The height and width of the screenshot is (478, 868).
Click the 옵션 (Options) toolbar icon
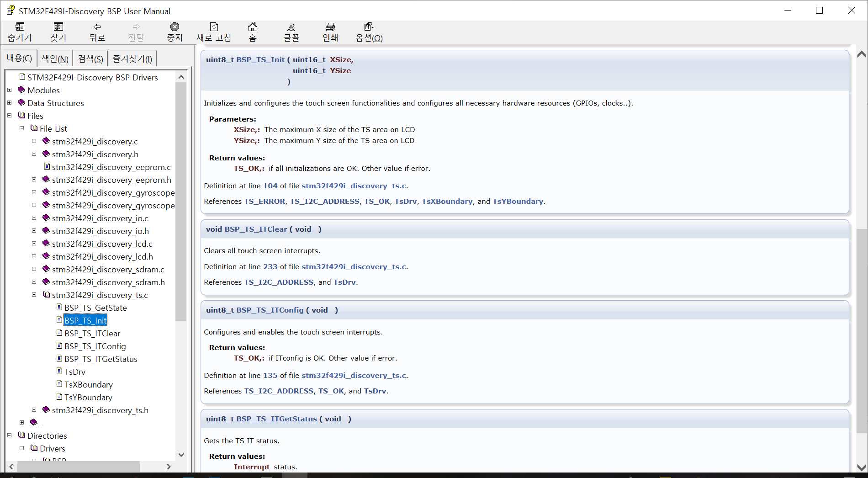tap(369, 27)
